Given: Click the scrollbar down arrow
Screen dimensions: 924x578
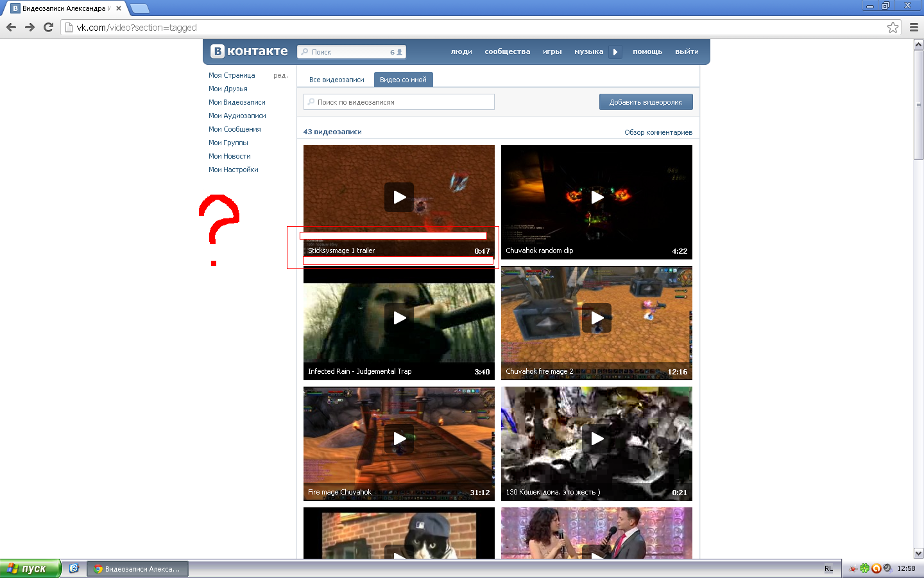Looking at the screenshot, I should coord(918,553).
